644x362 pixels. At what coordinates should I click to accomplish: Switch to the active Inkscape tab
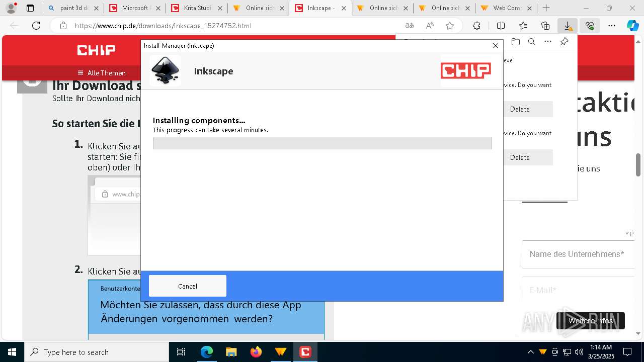[x=321, y=8]
